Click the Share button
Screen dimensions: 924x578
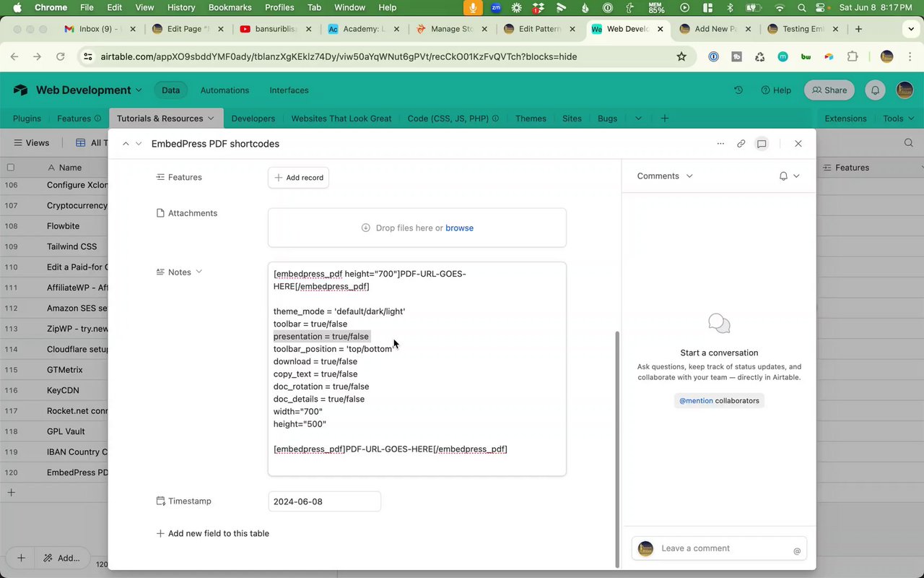point(829,90)
